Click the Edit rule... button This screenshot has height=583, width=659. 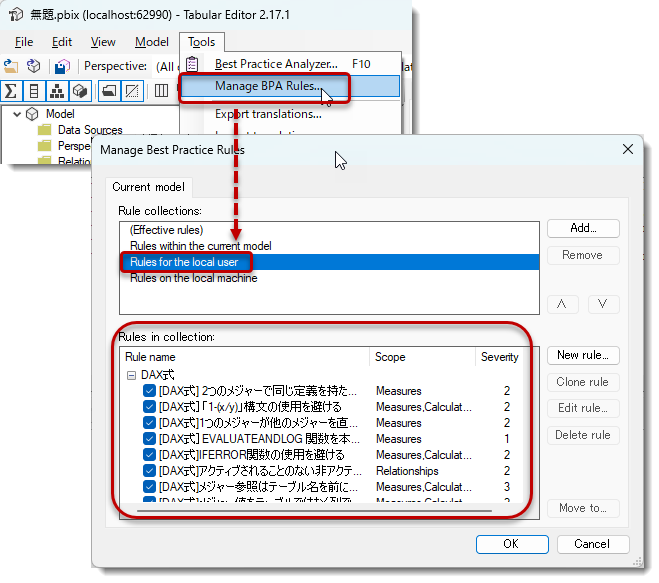(583, 408)
